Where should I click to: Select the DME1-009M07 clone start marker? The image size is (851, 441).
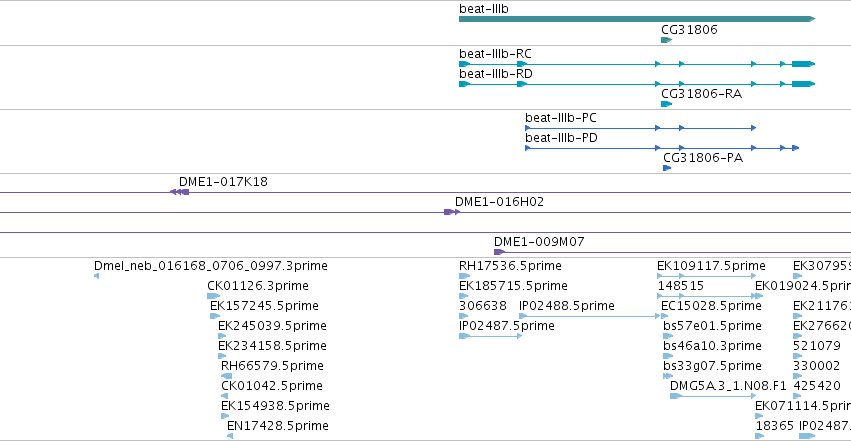click(499, 252)
